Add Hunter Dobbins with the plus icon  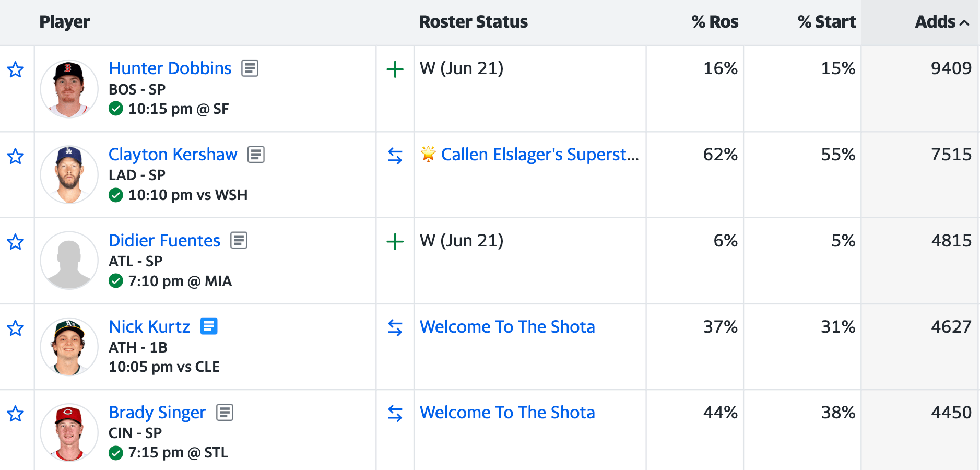395,69
